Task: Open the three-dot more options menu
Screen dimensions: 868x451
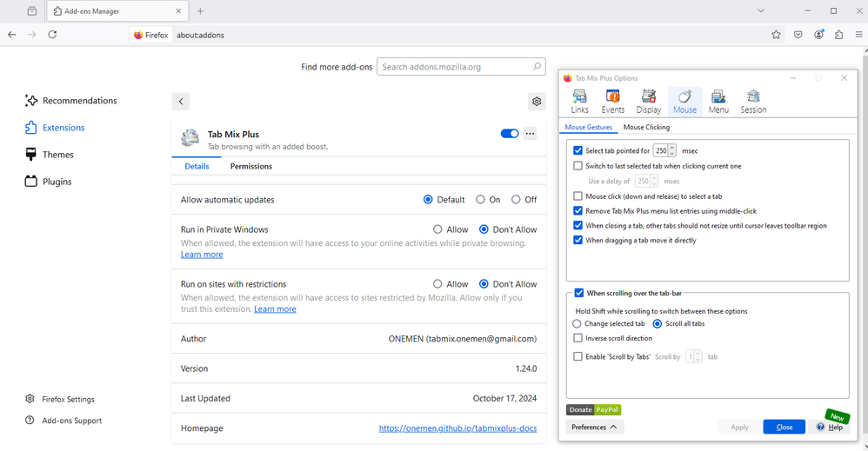Action: point(530,134)
